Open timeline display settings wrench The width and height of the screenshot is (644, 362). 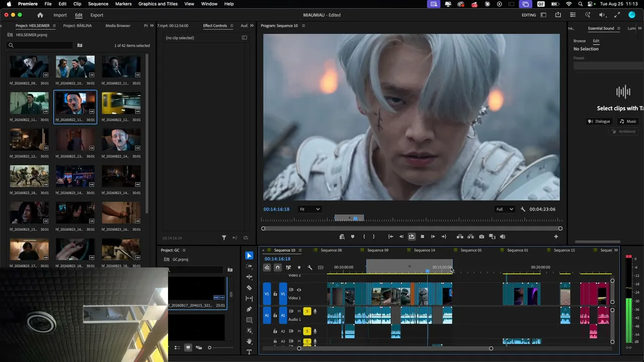click(310, 267)
